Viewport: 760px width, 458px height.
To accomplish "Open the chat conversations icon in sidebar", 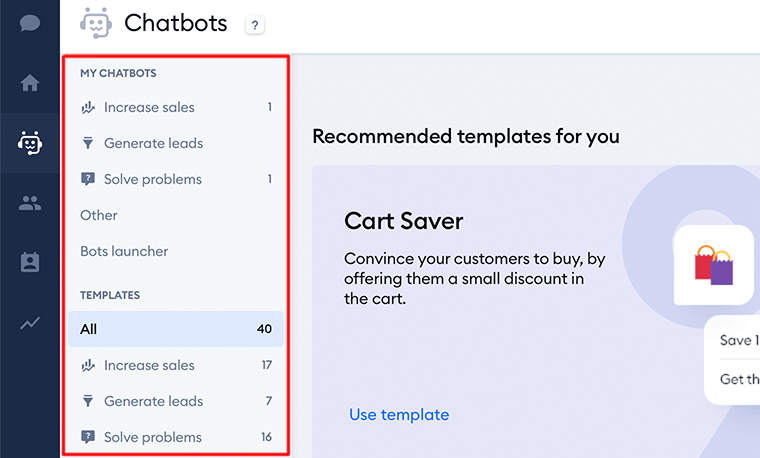I will [x=30, y=23].
